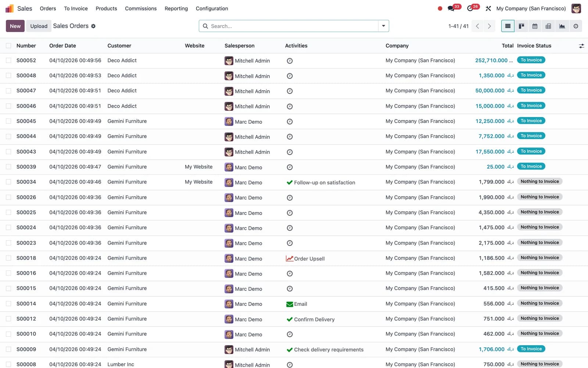Click the red recording status dot

click(x=440, y=8)
